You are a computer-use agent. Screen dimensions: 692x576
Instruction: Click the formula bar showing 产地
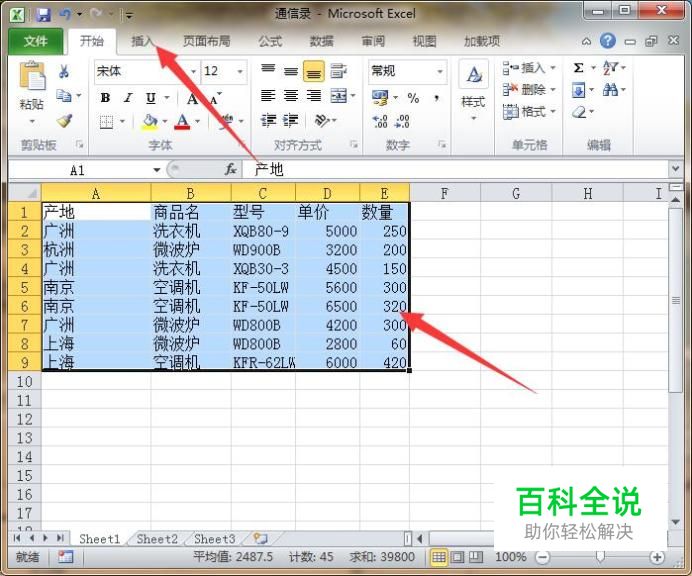455,169
